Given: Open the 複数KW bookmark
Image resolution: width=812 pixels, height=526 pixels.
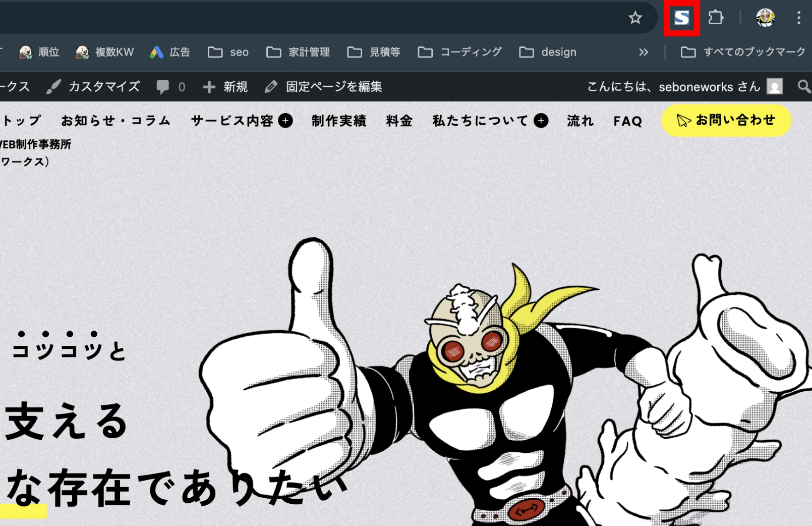Looking at the screenshot, I should click(x=104, y=52).
